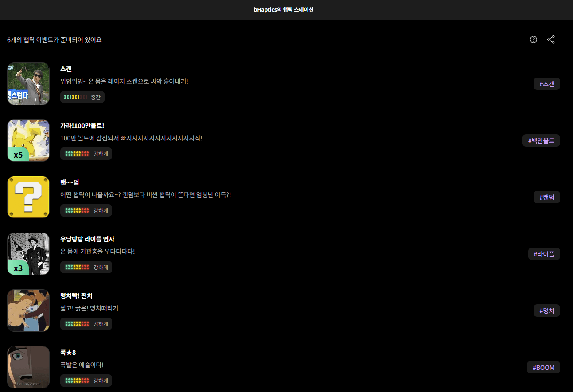Viewport: 573px width, 392px height.
Task: Click the bHaptics의 햅틱 스테이션 title bar
Action: (284, 9)
